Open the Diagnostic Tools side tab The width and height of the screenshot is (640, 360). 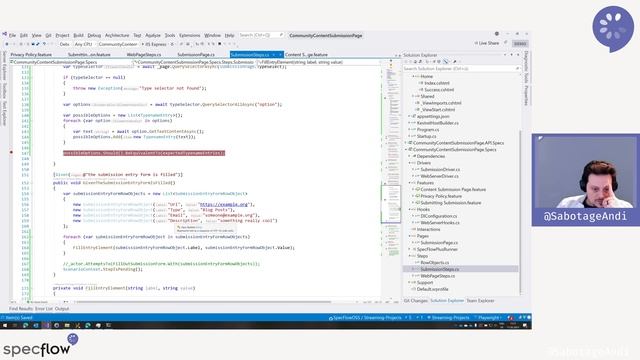click(526, 67)
